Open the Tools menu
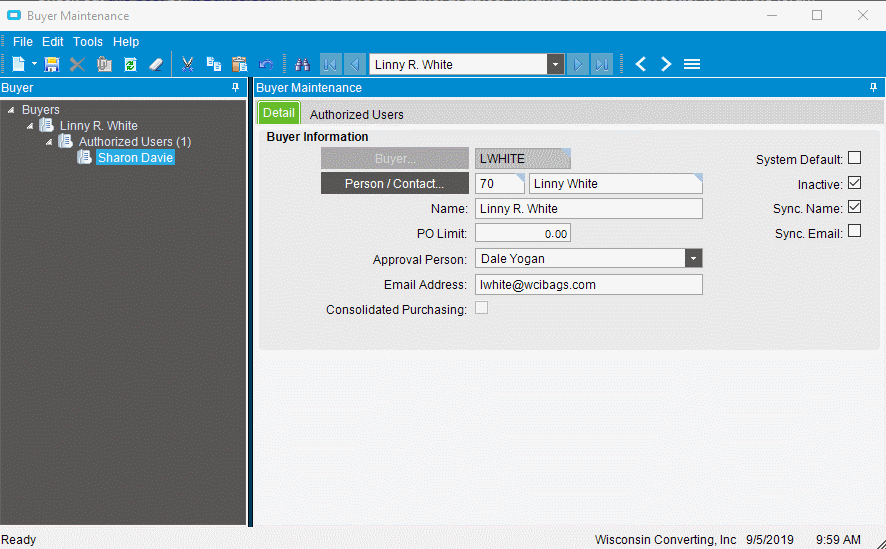Screen dimensions: 886x549 [x=88, y=42]
